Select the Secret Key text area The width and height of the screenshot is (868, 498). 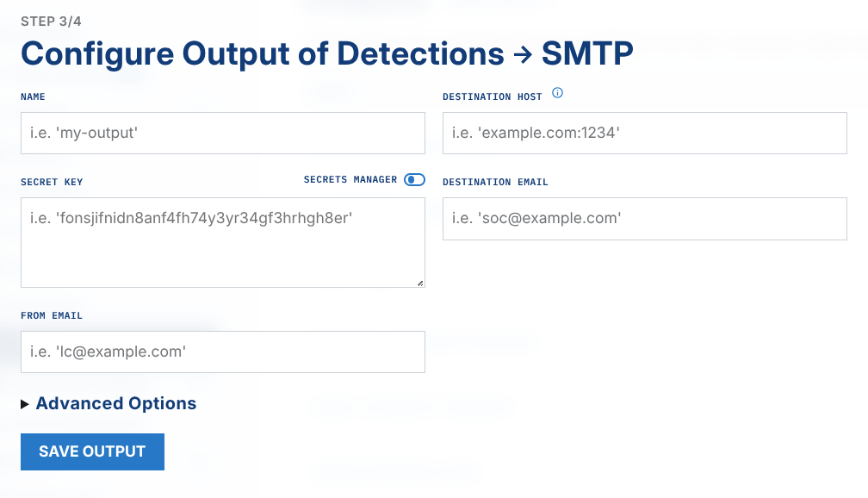(222, 242)
